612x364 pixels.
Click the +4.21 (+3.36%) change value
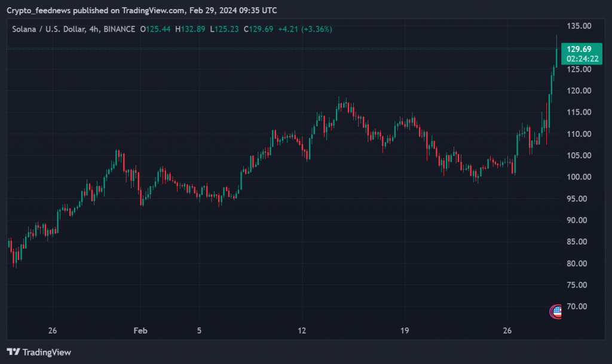305,29
